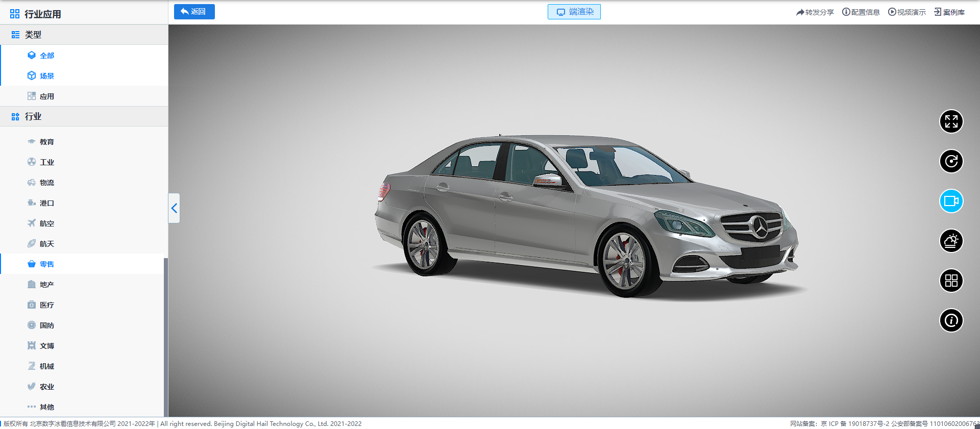Choose the 机械 machinery category

[82, 366]
